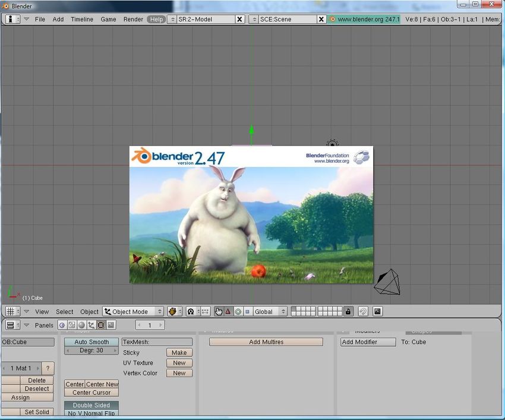Open the 3D View's Object menu

pos(89,312)
